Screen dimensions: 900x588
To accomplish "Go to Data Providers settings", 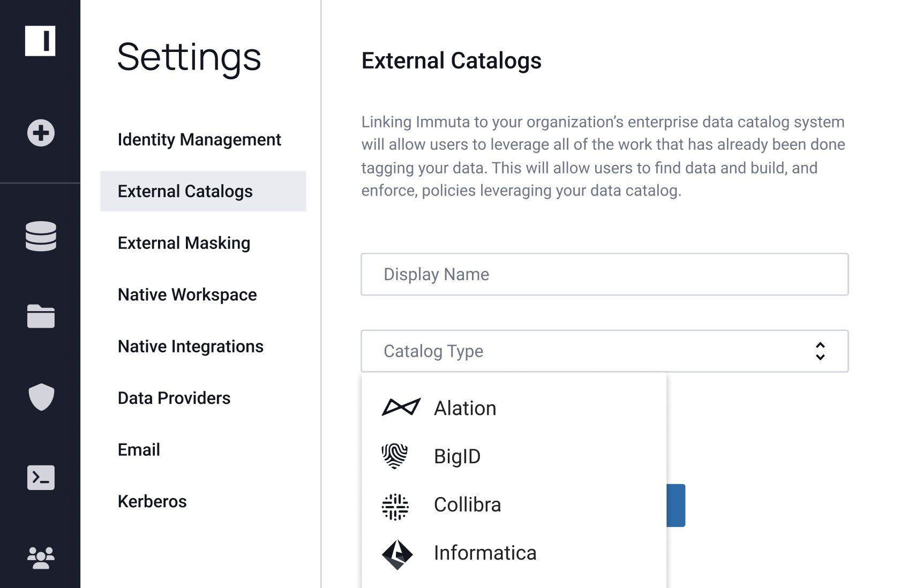I will (174, 398).
